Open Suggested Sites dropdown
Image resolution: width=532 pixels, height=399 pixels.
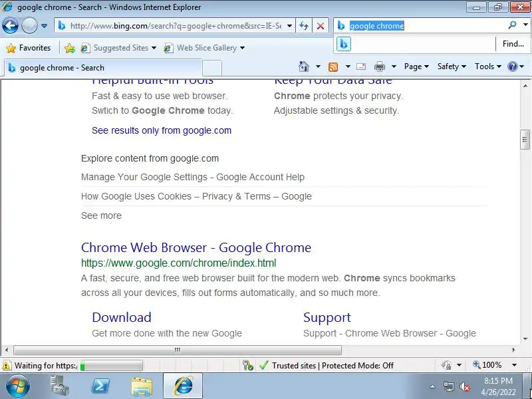point(119,48)
